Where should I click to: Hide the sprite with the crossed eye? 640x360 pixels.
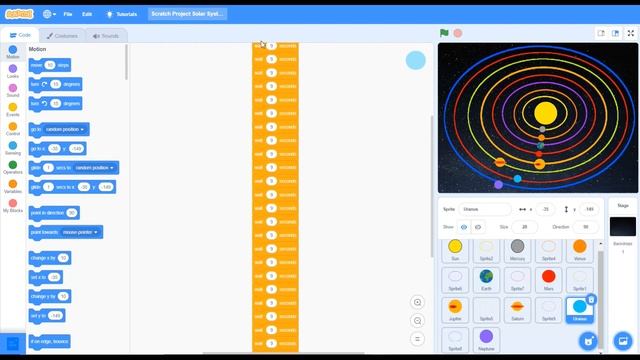(478, 227)
